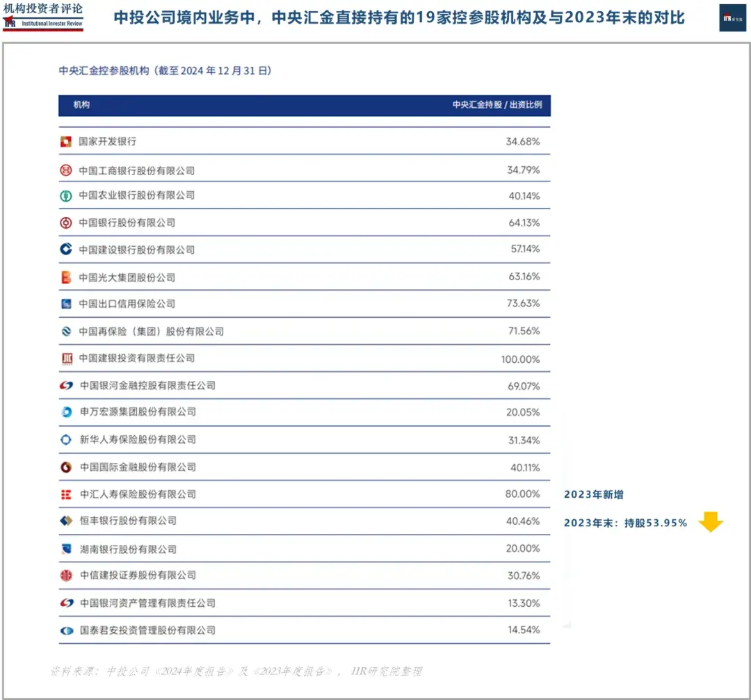Click the 73.63% value for 出口信用保险
This screenshot has width=751, height=700.
pos(524,304)
